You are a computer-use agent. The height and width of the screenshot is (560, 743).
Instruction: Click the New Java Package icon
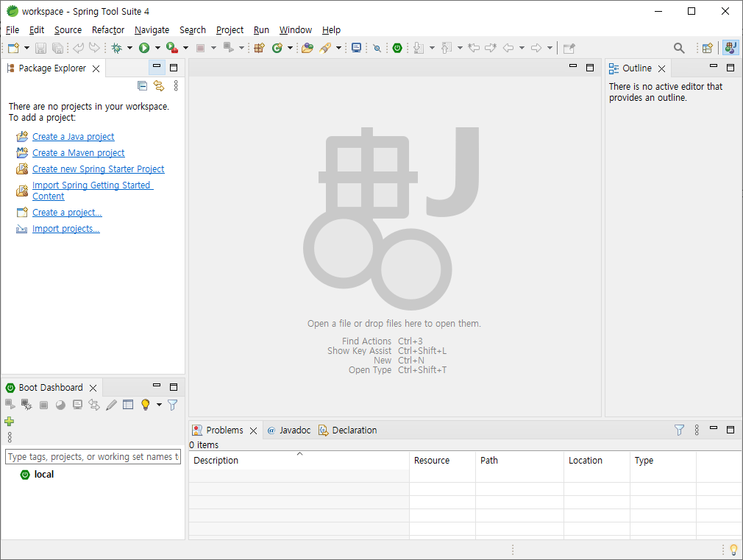259,48
